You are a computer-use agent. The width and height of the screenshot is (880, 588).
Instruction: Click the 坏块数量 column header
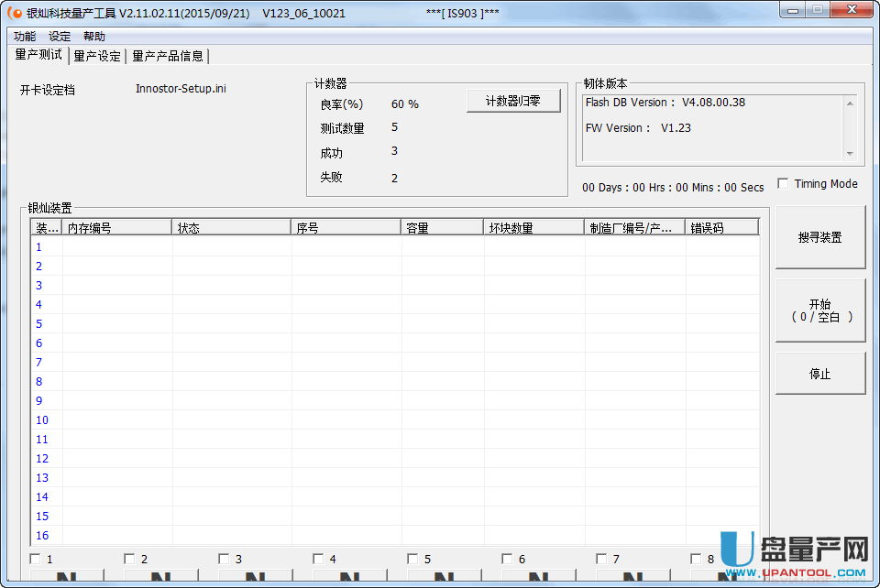coord(533,227)
